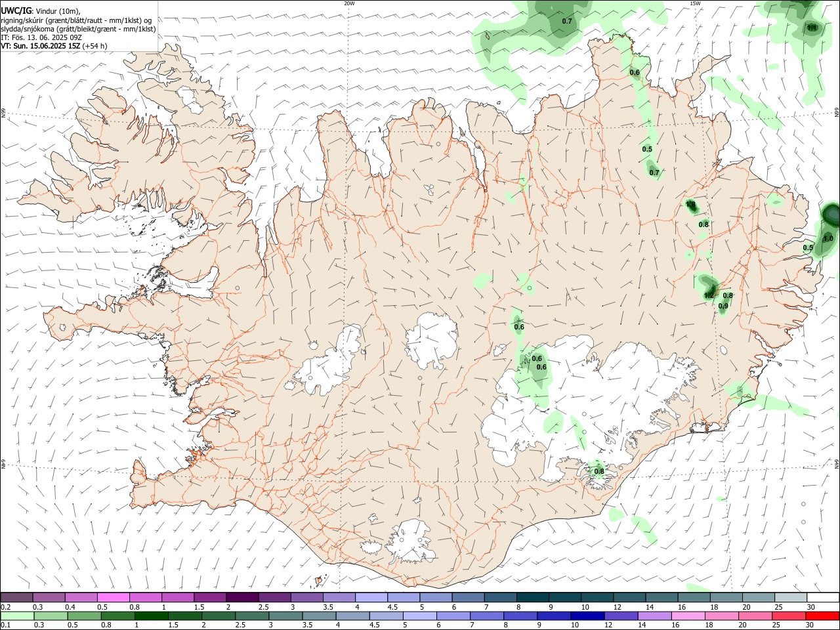This screenshot has height=630, width=840.
Task: Click bottom-row green swatch between 0.5 and 0.8
Action: coord(85,616)
